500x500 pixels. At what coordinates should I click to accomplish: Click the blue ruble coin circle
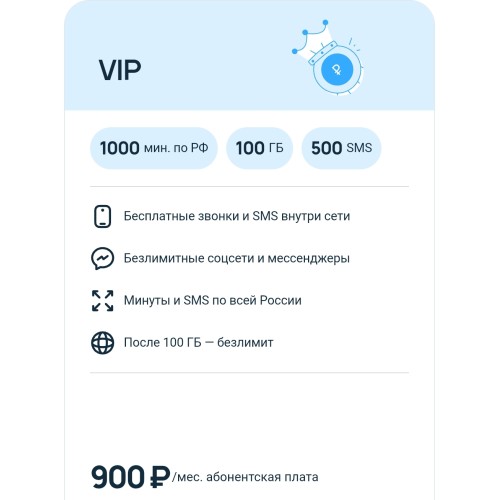[x=337, y=70]
